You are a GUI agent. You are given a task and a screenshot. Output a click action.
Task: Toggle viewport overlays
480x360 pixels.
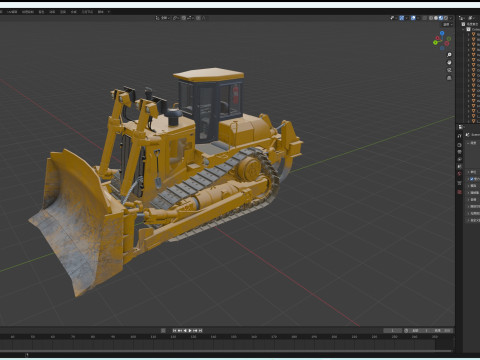[x=413, y=18]
